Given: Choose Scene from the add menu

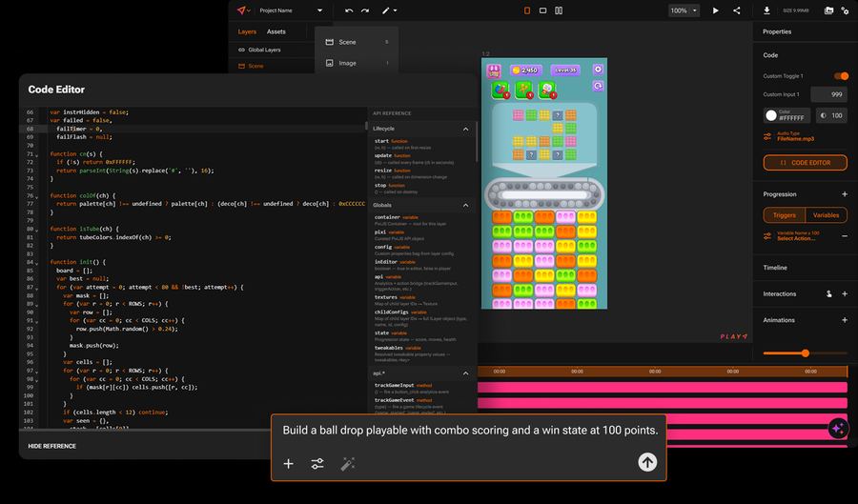Looking at the screenshot, I should pyautogui.click(x=357, y=42).
